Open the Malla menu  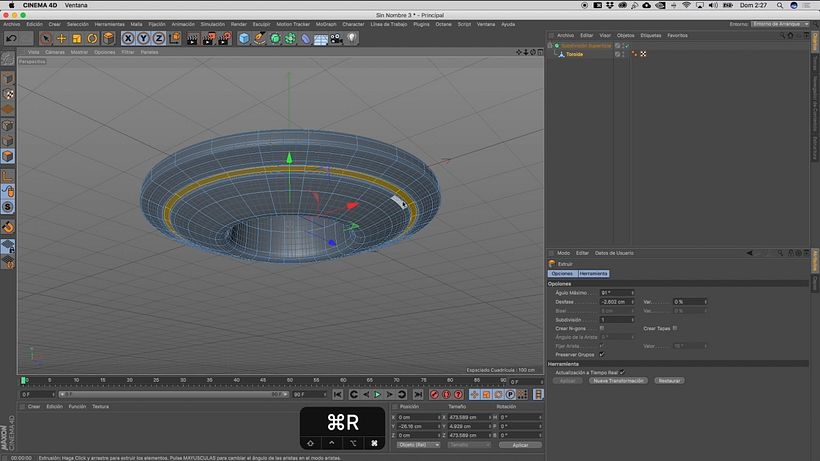click(x=136, y=24)
